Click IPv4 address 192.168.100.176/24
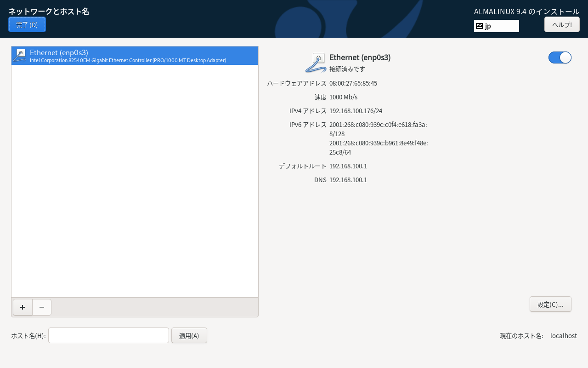 pos(356,111)
